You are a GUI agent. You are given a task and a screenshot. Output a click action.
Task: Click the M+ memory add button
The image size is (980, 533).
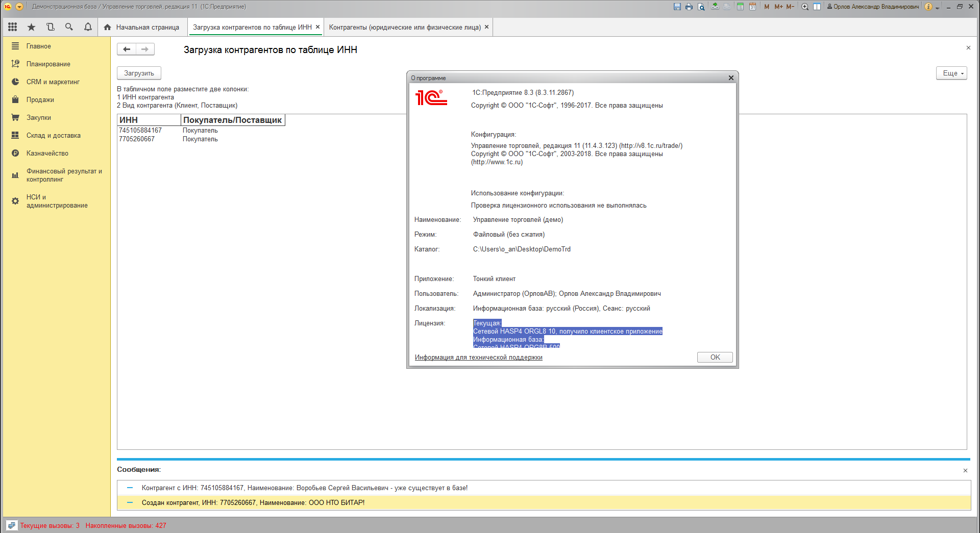tap(778, 7)
